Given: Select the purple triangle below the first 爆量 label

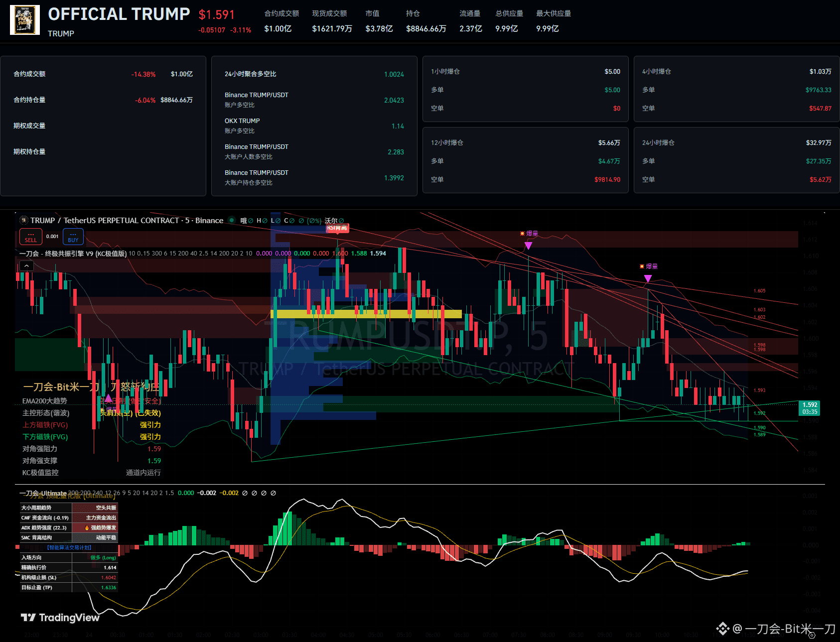Looking at the screenshot, I should [529, 246].
